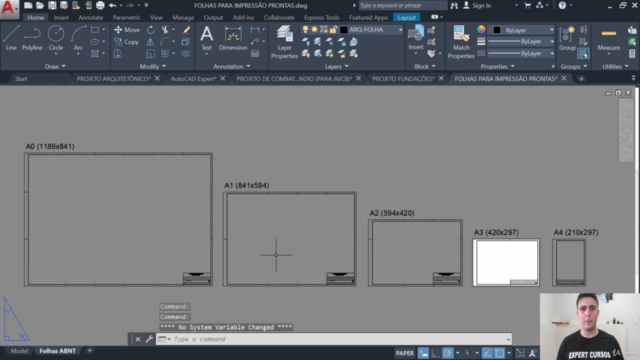Clear command line with X button

(138, 339)
